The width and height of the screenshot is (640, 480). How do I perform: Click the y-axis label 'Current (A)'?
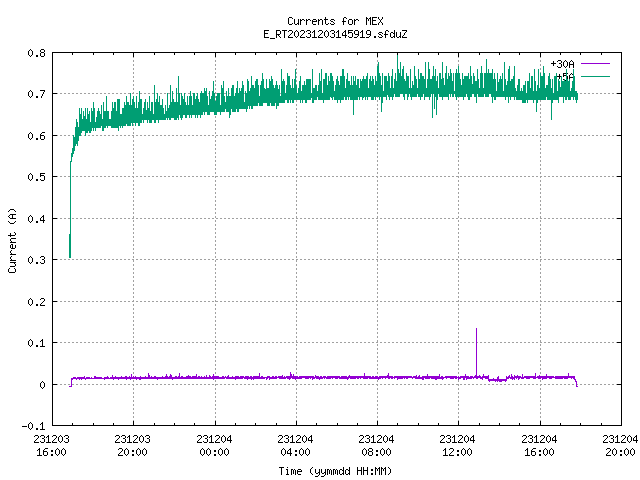[12, 240]
